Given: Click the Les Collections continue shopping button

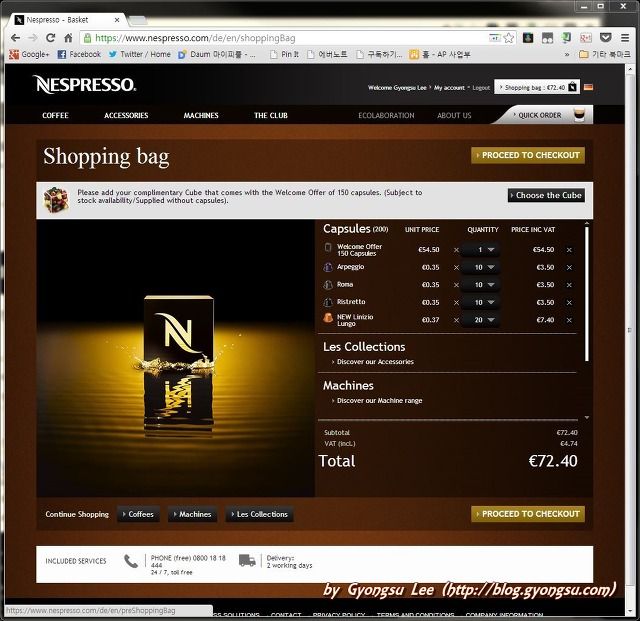Looking at the screenshot, I should pos(259,514).
